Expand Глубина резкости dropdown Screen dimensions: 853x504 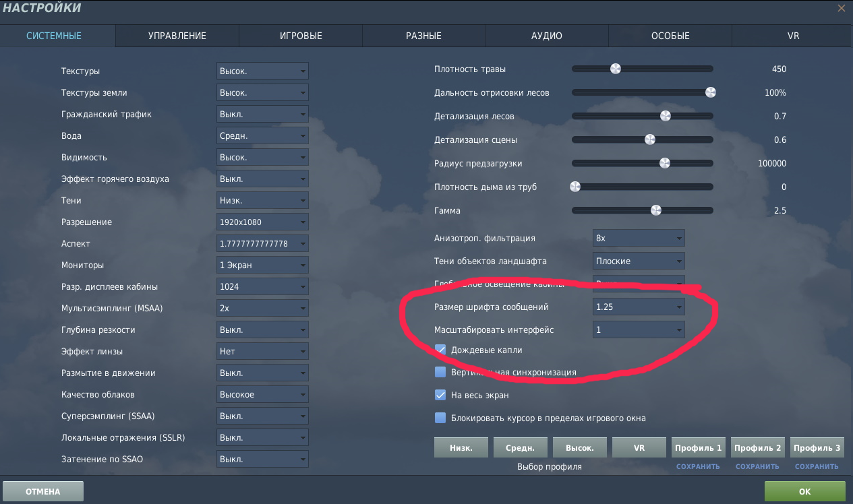262,330
